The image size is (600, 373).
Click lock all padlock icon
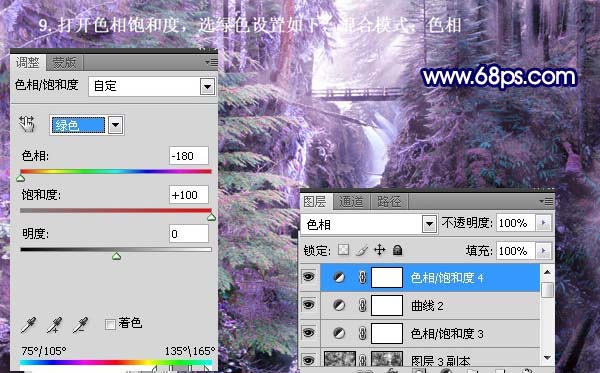[398, 250]
